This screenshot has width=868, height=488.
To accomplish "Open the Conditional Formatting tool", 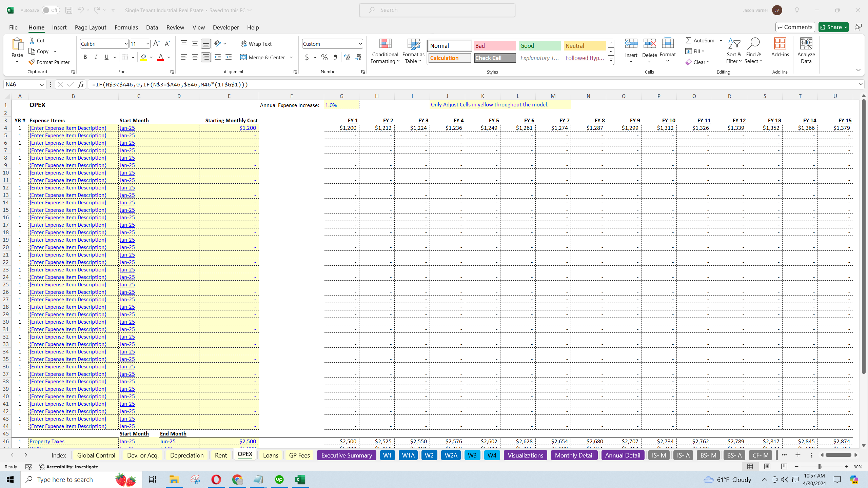I will click(x=385, y=50).
